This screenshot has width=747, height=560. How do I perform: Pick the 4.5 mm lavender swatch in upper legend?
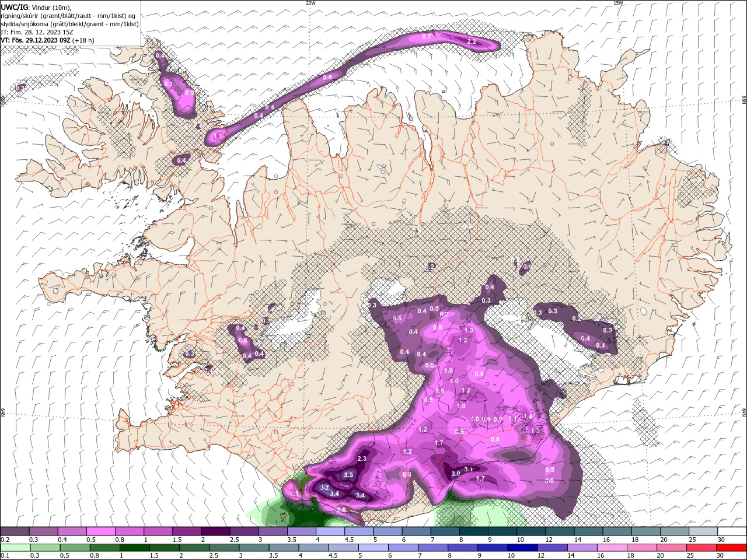point(359,531)
